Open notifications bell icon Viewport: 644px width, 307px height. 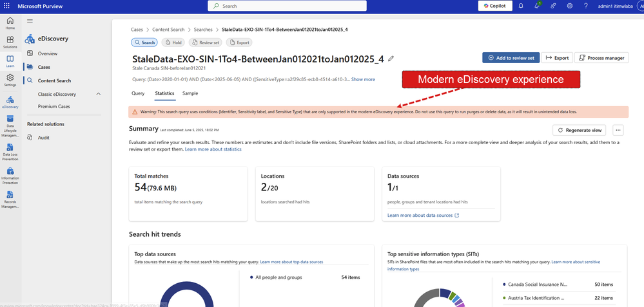coord(521,6)
